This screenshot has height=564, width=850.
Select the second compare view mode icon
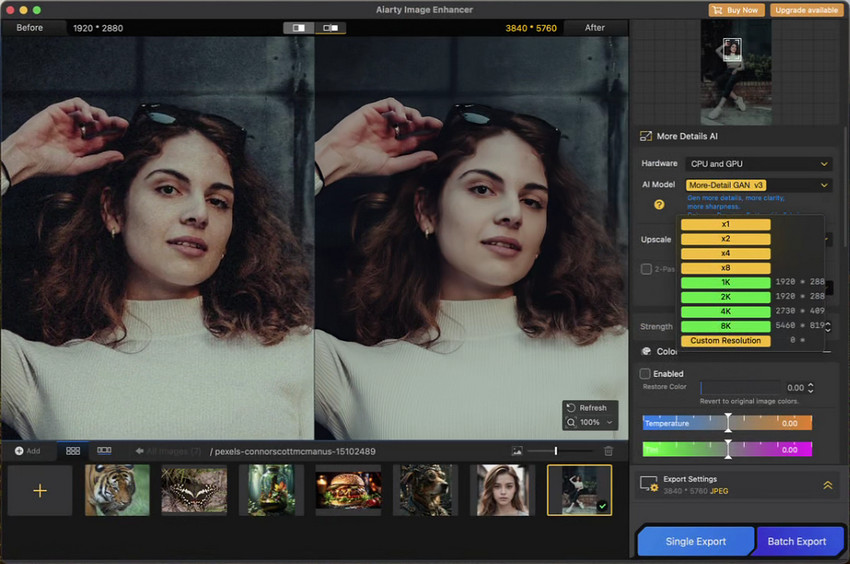point(330,28)
